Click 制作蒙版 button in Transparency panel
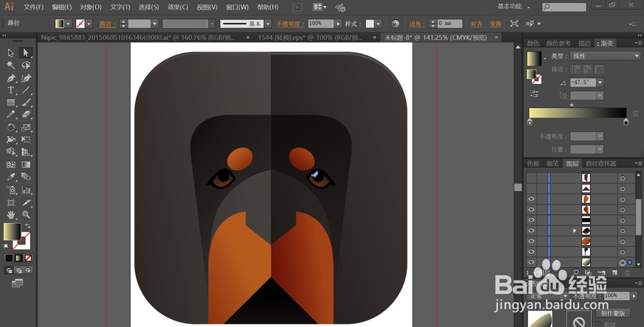Screen dimensions: 644x327 click(613, 313)
